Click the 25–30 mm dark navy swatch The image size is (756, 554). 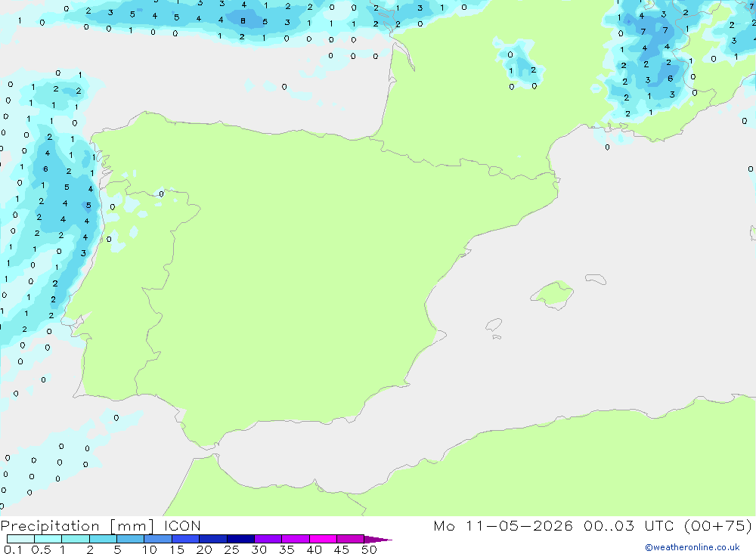240,539
